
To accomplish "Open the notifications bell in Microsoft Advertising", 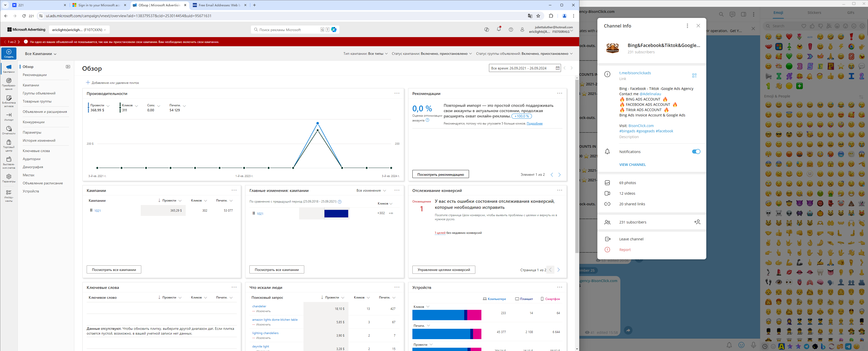I will [499, 29].
